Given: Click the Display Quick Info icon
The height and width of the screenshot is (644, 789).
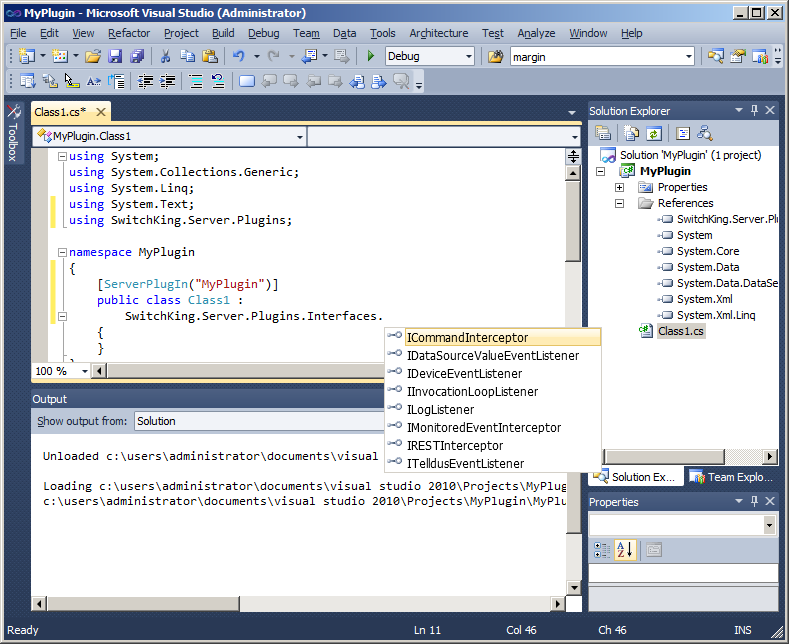Looking at the screenshot, I should pos(71,81).
